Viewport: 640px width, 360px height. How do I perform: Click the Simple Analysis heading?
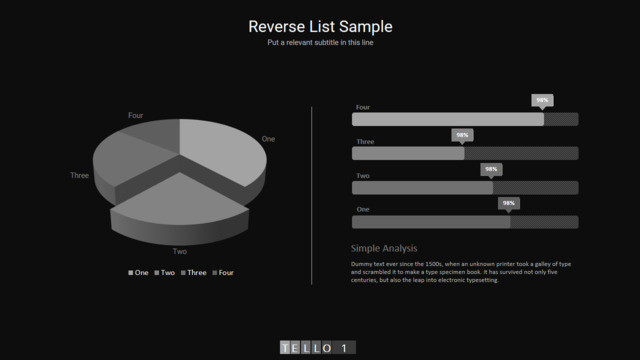[384, 249]
